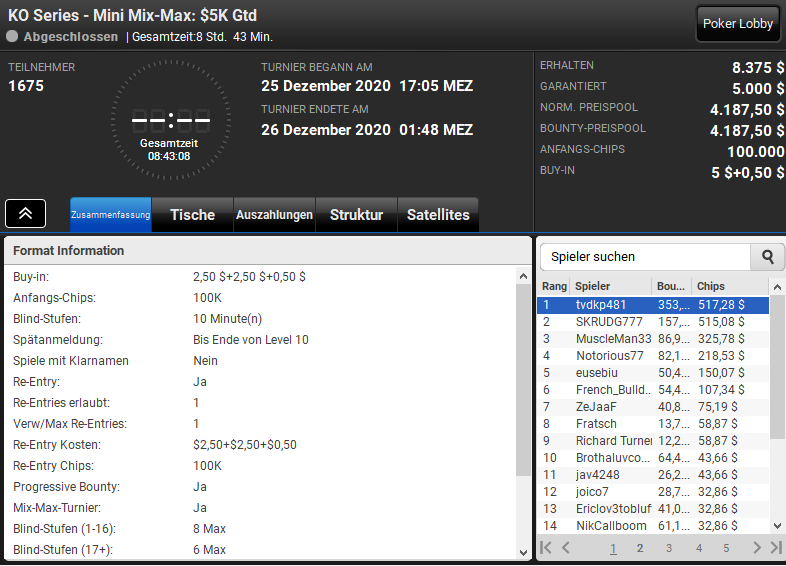
Task: Switch to the Auszahlungen tab
Action: pyautogui.click(x=274, y=214)
